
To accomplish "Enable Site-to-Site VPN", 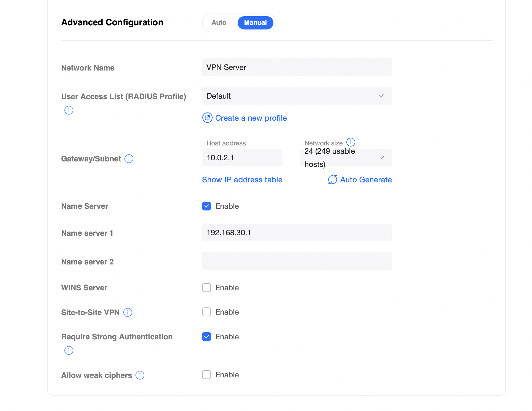I will click(206, 312).
